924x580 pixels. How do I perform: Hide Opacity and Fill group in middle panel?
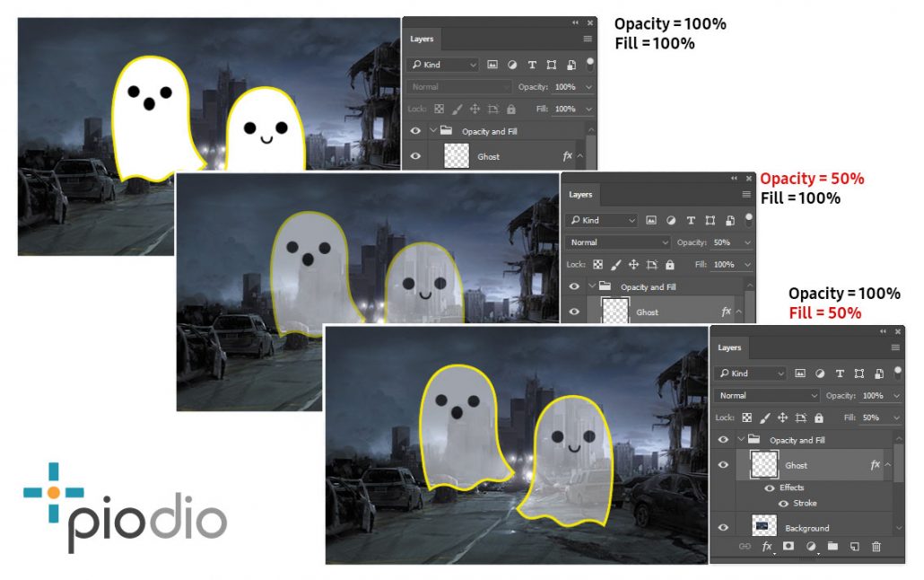tap(574, 286)
